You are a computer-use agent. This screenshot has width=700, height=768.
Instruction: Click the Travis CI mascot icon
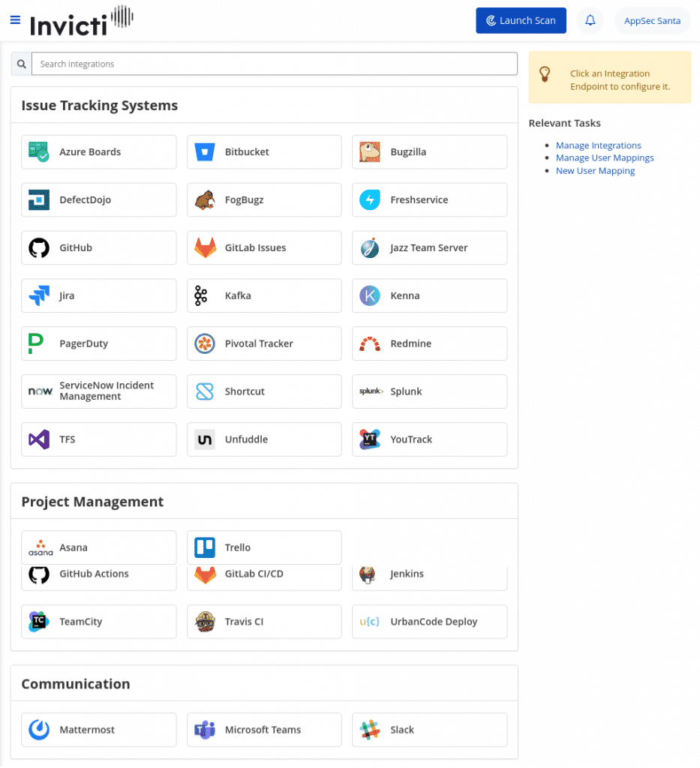pyautogui.click(x=205, y=622)
